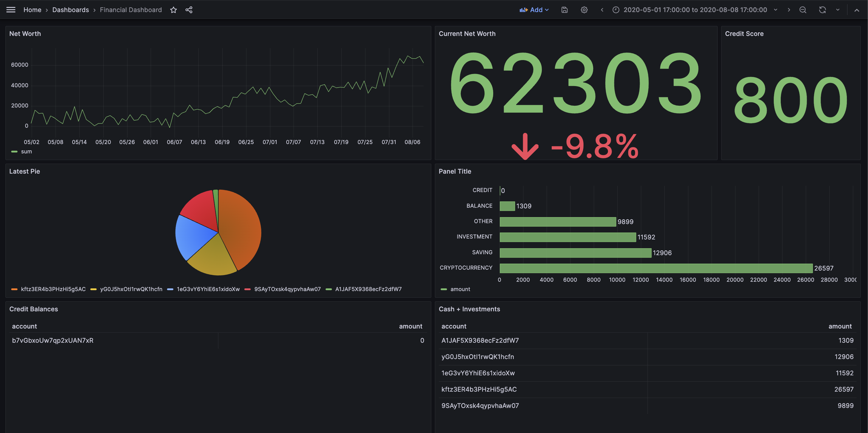Expand auto-refresh interval dropdown
This screenshot has height=433, width=868.
pos(837,10)
